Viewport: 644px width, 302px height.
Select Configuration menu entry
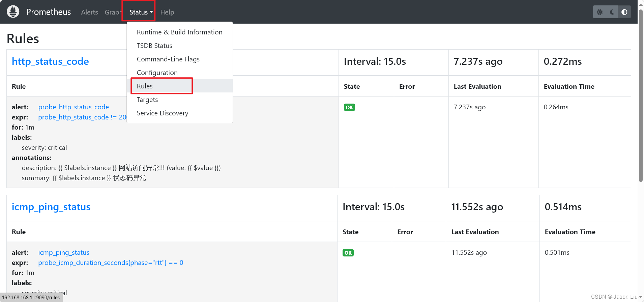click(180, 73)
